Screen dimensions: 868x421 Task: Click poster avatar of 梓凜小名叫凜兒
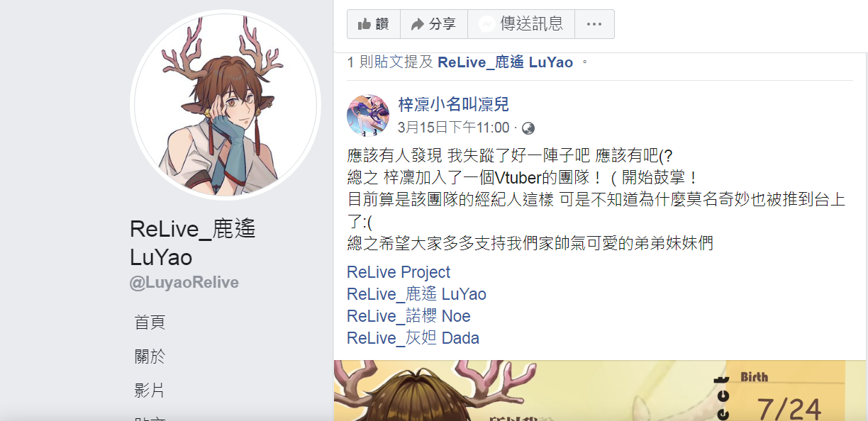(368, 116)
